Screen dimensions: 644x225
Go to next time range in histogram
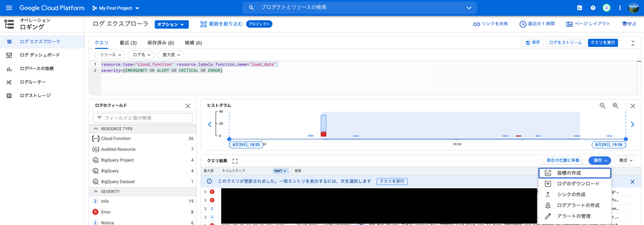633,125
